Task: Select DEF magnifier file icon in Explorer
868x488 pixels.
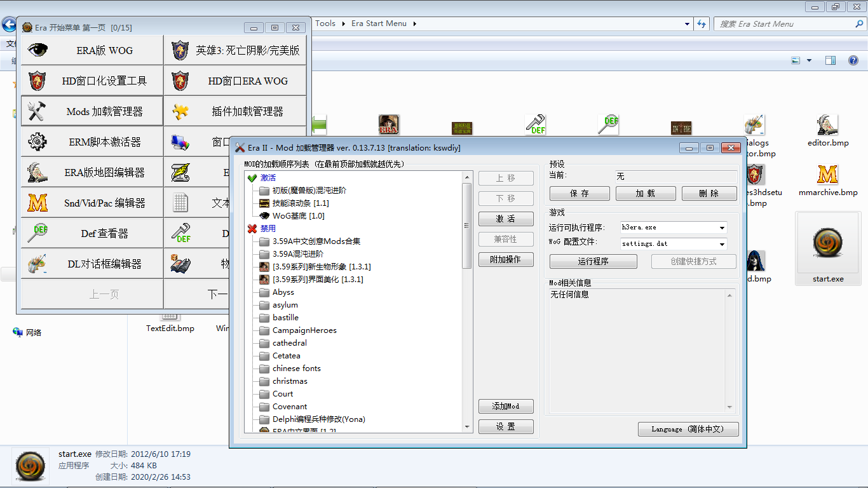Action: click(608, 125)
